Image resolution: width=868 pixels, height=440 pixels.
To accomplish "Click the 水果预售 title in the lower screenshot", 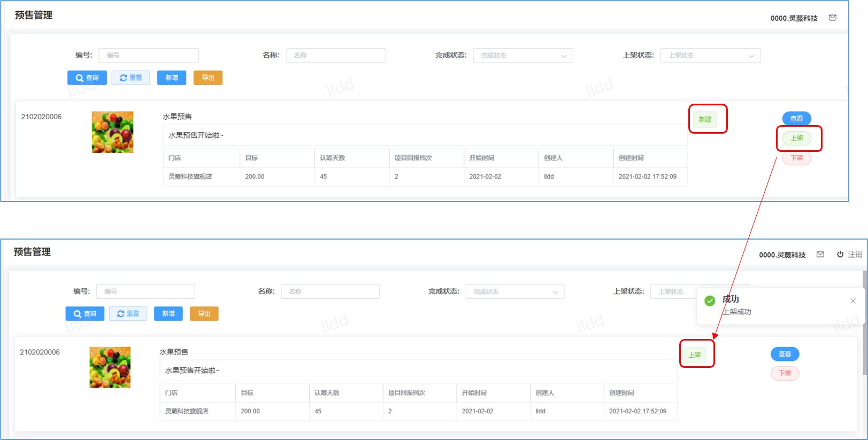I will point(174,352).
